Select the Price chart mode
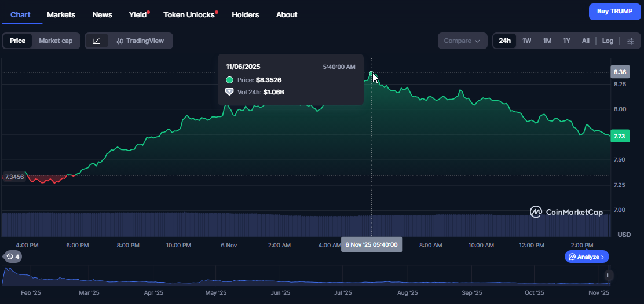Image resolution: width=644 pixels, height=304 pixels. (17, 41)
